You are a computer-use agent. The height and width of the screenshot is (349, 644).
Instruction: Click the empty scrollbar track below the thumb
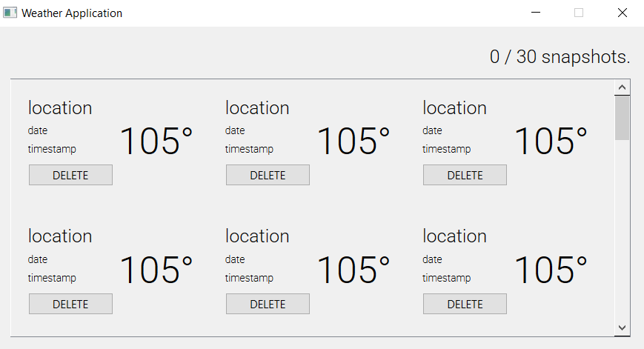coord(623,230)
